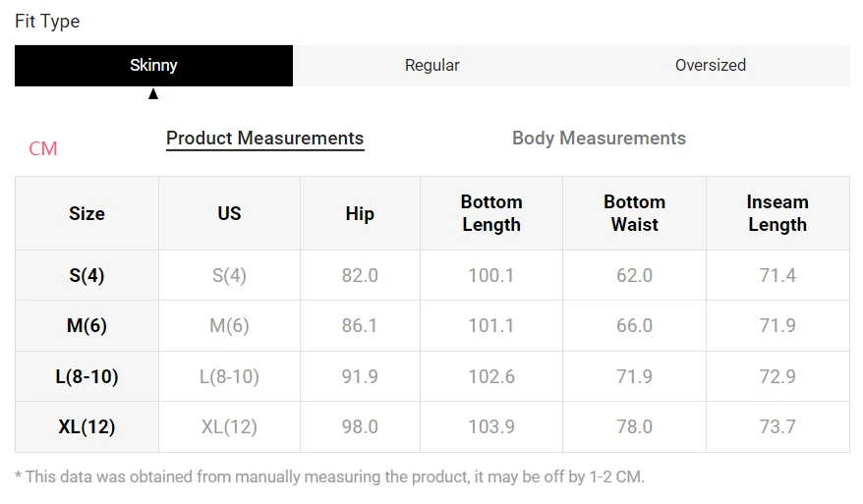
Task: Select the XL(12) size row label
Action: (x=86, y=427)
